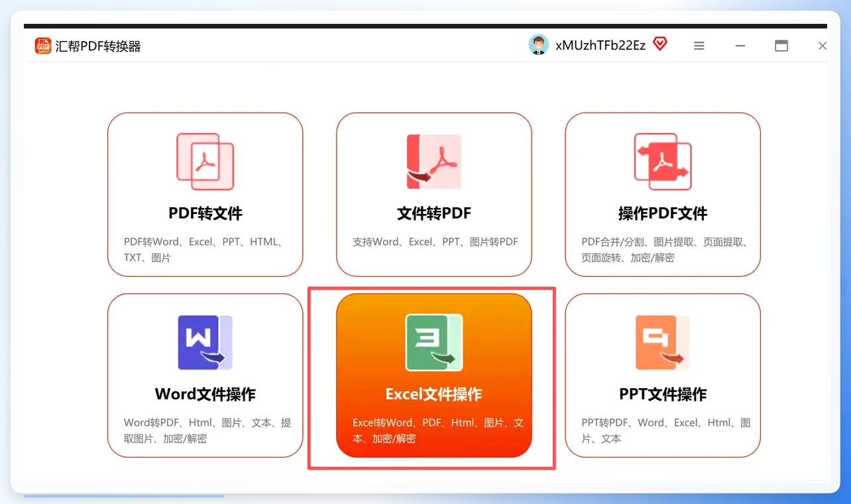The image size is (851, 504).
Task: Maximize the PDF converter window
Action: (x=781, y=46)
